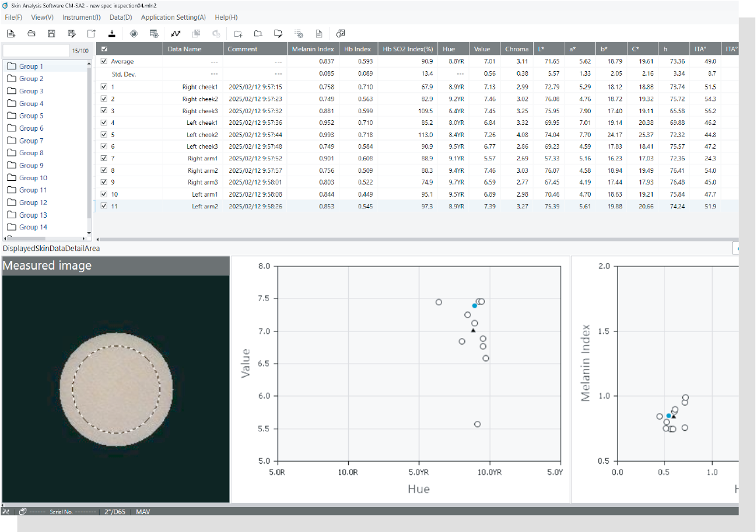
Task: Open the Application Setting(A) menu
Action: (173, 17)
